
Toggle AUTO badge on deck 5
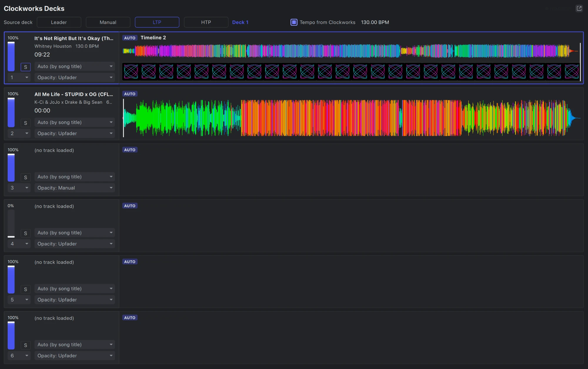130,262
